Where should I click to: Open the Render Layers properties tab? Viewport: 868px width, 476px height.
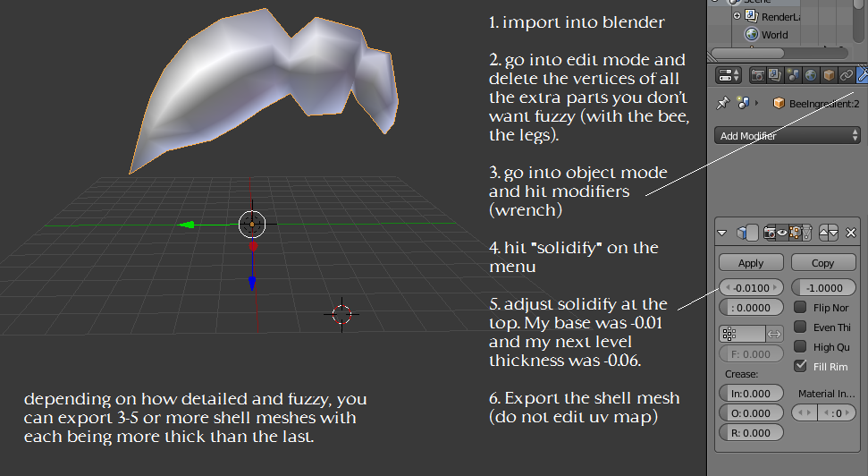click(774, 75)
